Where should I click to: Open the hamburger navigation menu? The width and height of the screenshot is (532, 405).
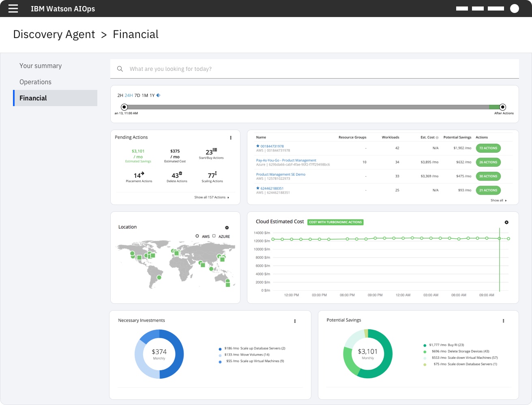(x=13, y=9)
